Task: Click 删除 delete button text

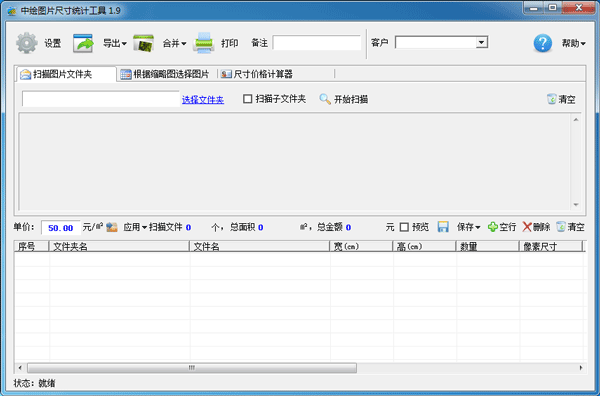Action: [541, 227]
